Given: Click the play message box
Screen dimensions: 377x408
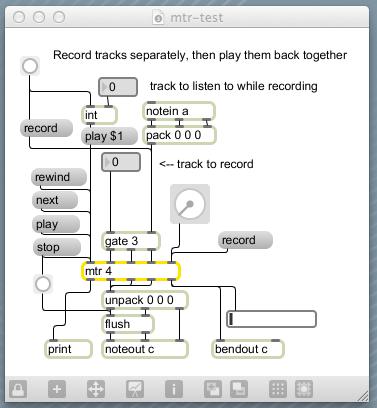Looking at the screenshot, I should 56,224.
